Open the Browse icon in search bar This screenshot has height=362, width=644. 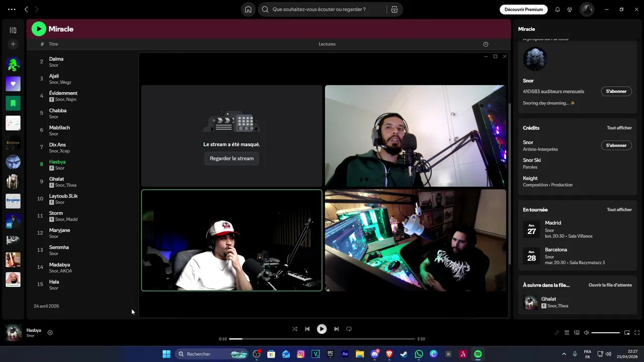click(394, 9)
